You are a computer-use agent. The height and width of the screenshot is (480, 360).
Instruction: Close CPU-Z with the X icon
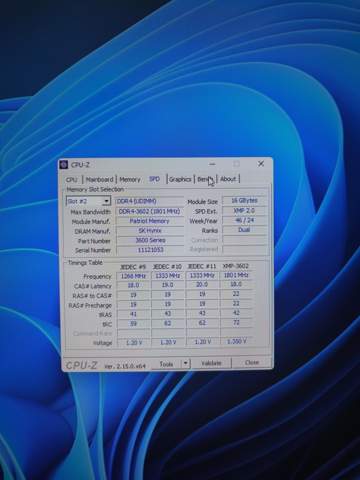[261, 163]
